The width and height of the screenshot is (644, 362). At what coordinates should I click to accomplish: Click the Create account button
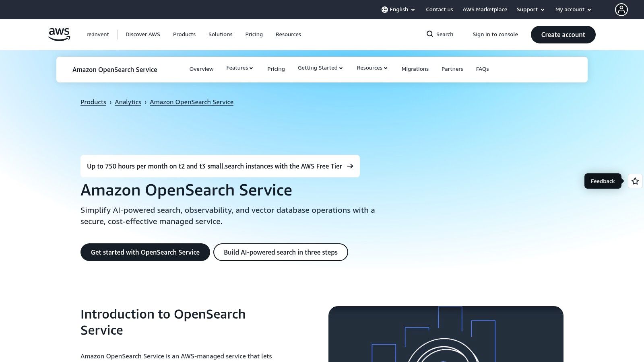pyautogui.click(x=563, y=35)
